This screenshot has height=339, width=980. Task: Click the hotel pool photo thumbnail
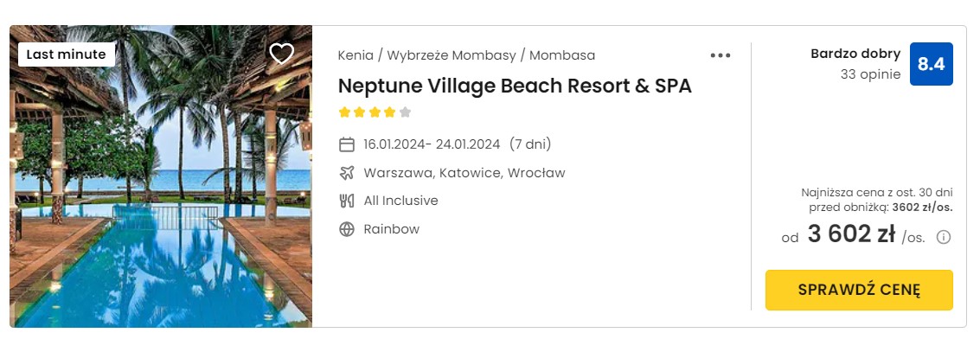tap(161, 176)
